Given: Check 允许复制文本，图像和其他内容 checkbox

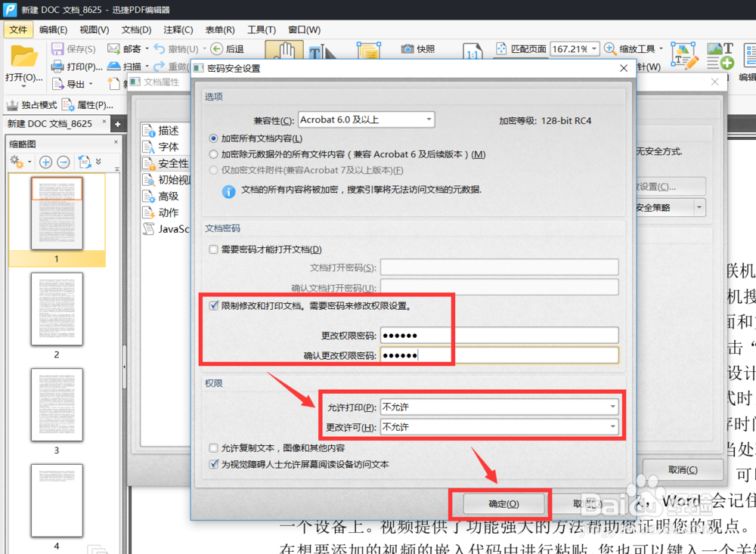Looking at the screenshot, I should click(213, 448).
